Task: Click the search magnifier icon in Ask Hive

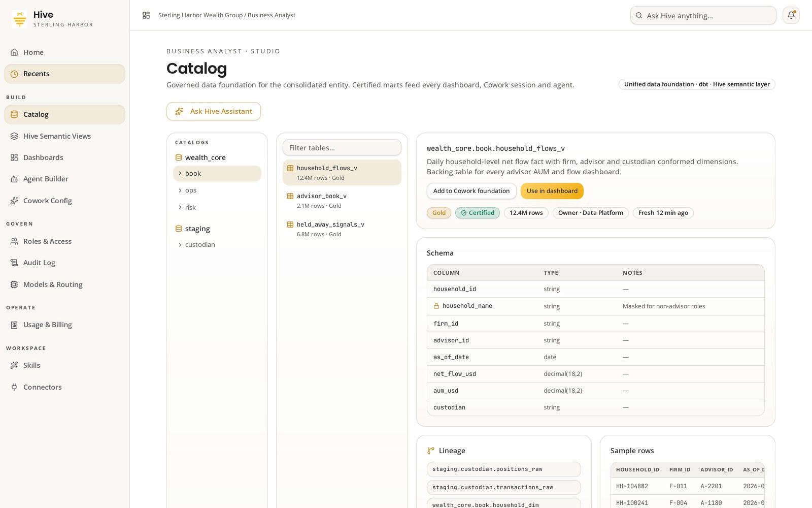Action: [639, 15]
